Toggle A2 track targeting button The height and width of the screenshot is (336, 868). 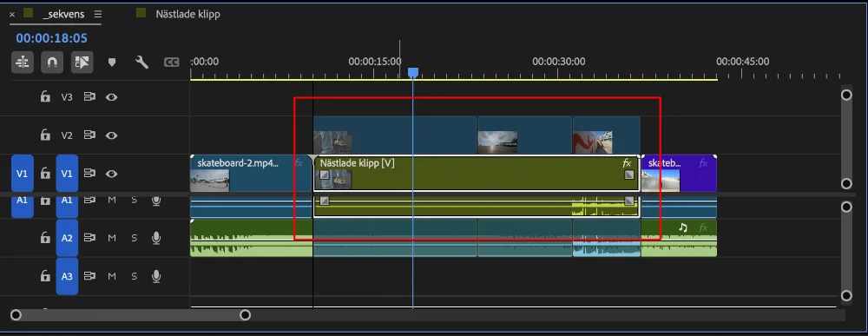click(67, 238)
